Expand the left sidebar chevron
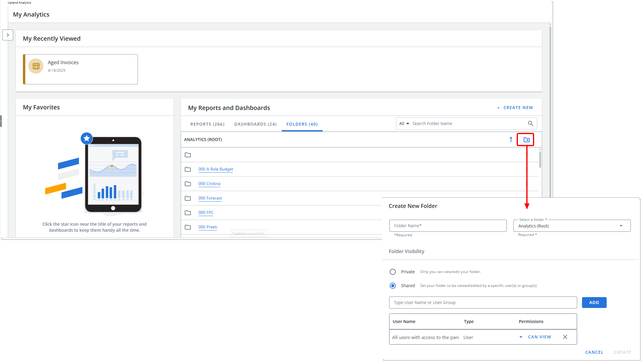Viewport: 644px width, 364px height. (x=8, y=35)
